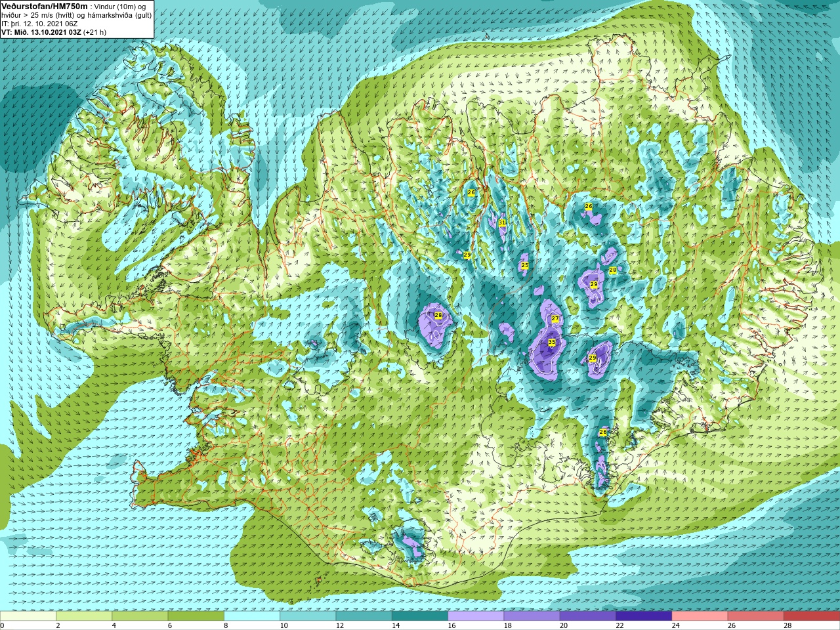Click the light cyan 8–10 m/s legend swatch
The width and height of the screenshot is (840, 630).
pos(252,616)
